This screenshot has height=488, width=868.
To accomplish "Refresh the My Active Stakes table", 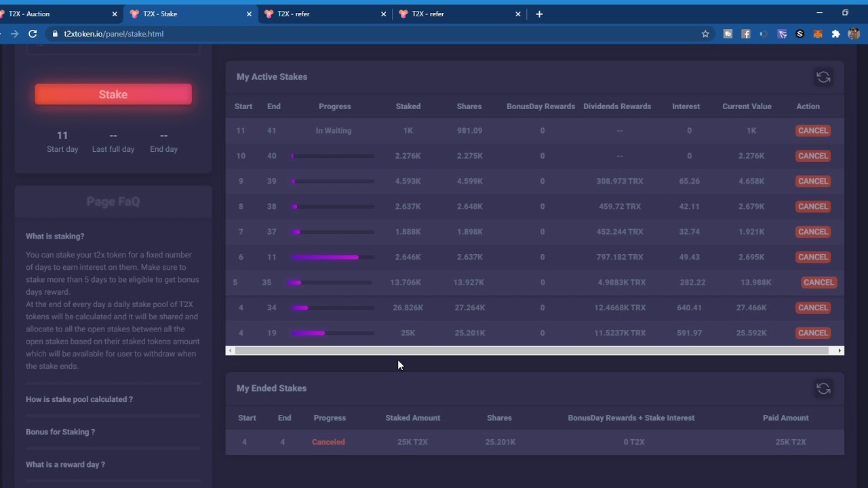I will click(x=823, y=77).
